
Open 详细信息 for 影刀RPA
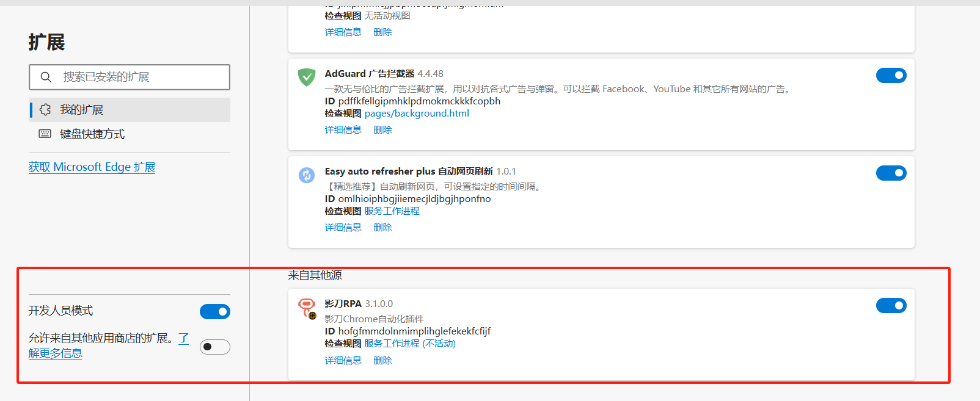point(343,361)
